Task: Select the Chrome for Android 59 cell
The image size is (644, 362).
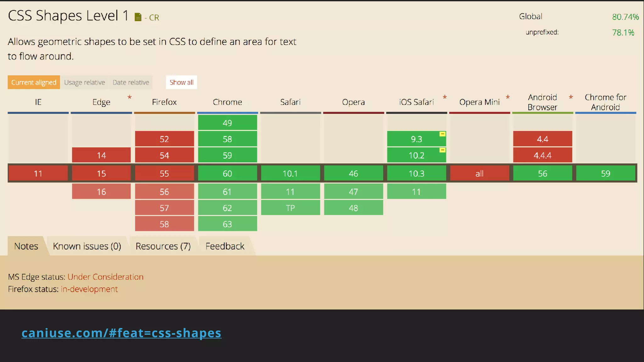Action: 606,173
